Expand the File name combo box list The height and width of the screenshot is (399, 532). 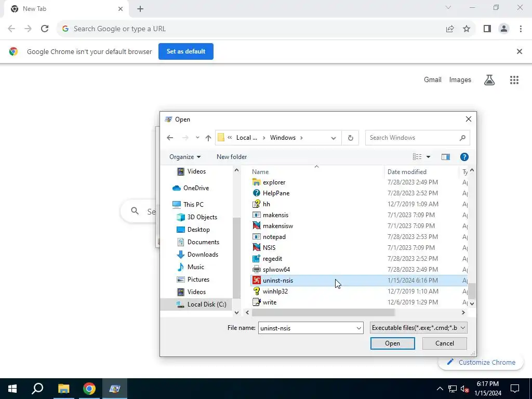coord(358,328)
